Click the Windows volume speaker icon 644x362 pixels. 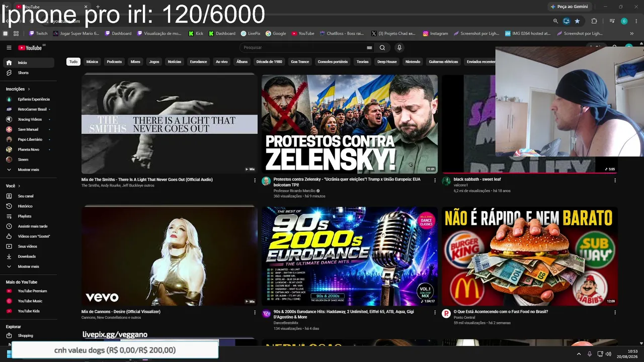[x=608, y=354]
